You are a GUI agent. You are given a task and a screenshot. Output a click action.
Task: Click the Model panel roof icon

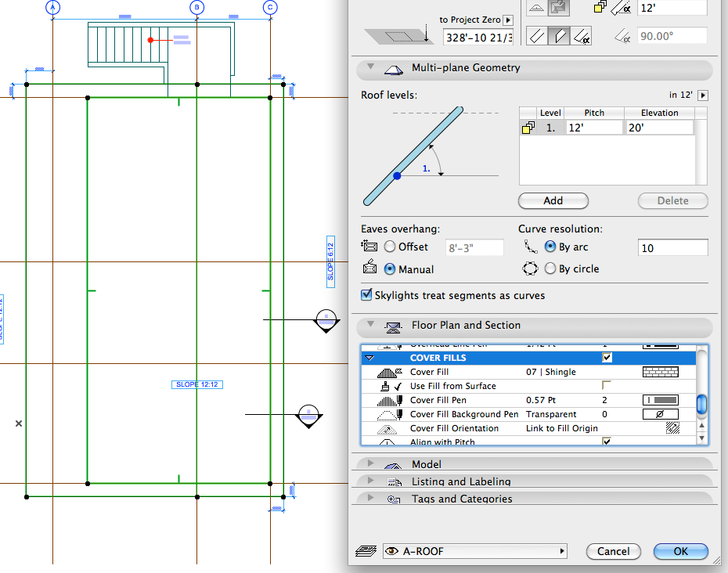point(393,465)
